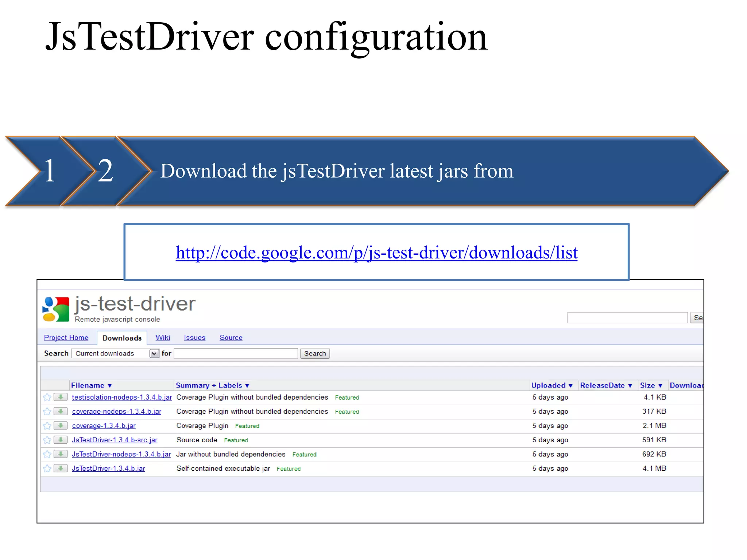This screenshot has width=747, height=560.
Task: Click download arrow icon for JsTestDriver-nodeps-1.3.4.b.jar
Action: 61,454
